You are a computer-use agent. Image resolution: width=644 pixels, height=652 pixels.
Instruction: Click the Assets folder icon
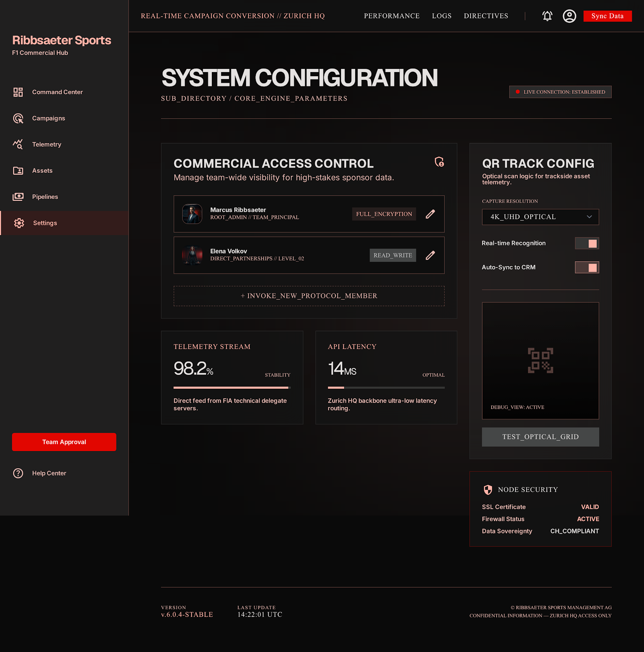coord(18,170)
